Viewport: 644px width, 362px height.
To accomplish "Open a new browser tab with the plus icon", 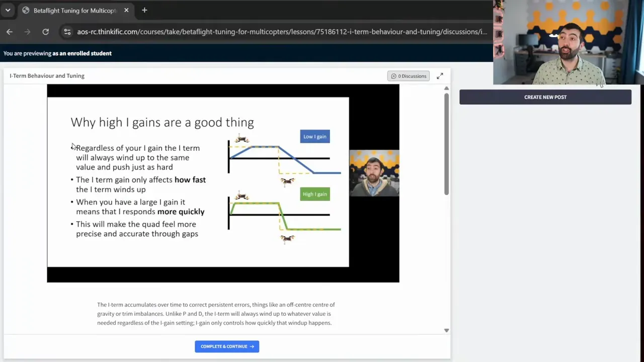I will tap(144, 10).
